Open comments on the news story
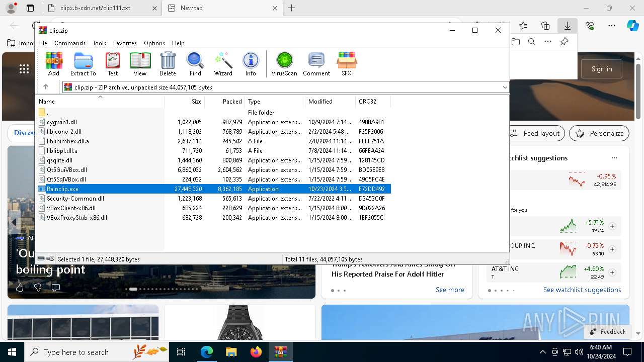644x362 pixels. pyautogui.click(x=56, y=288)
